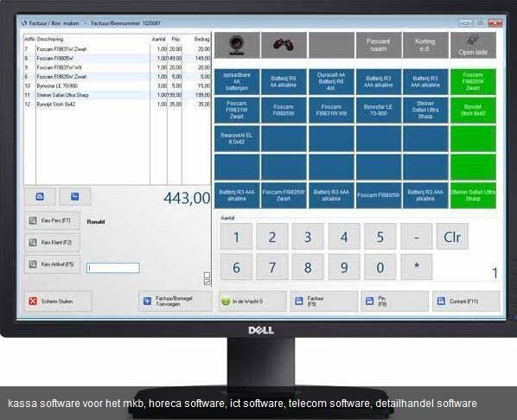
Task: Click the Passant naam button
Action: pos(379,45)
